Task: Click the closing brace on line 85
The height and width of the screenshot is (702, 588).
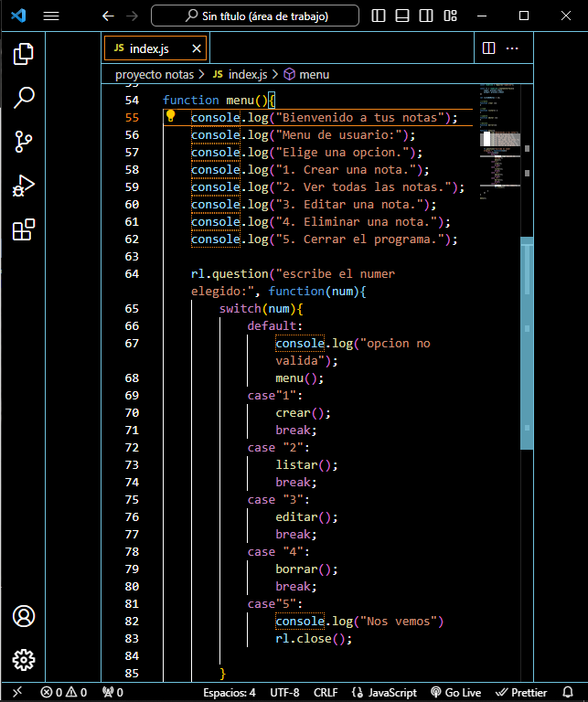Action: click(222, 674)
